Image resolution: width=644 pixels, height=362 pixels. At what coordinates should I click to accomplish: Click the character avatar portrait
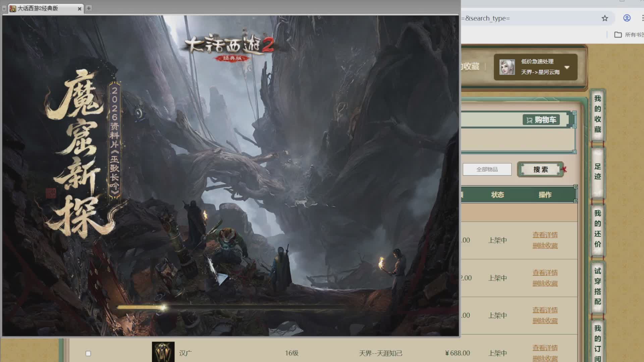507,67
